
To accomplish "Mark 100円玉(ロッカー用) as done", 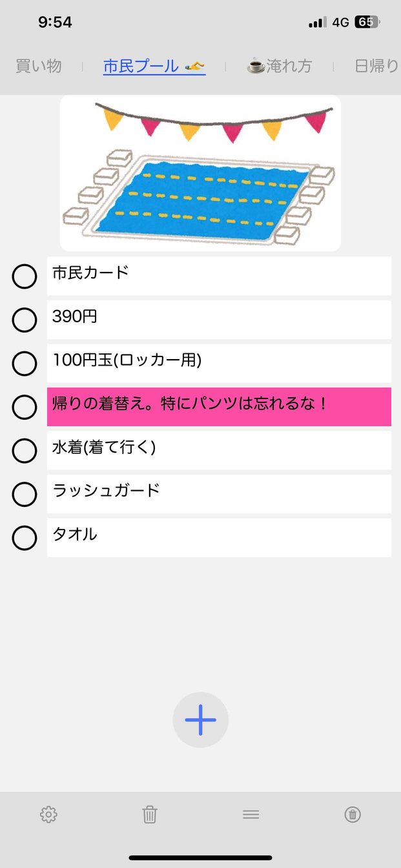I will coord(25,364).
